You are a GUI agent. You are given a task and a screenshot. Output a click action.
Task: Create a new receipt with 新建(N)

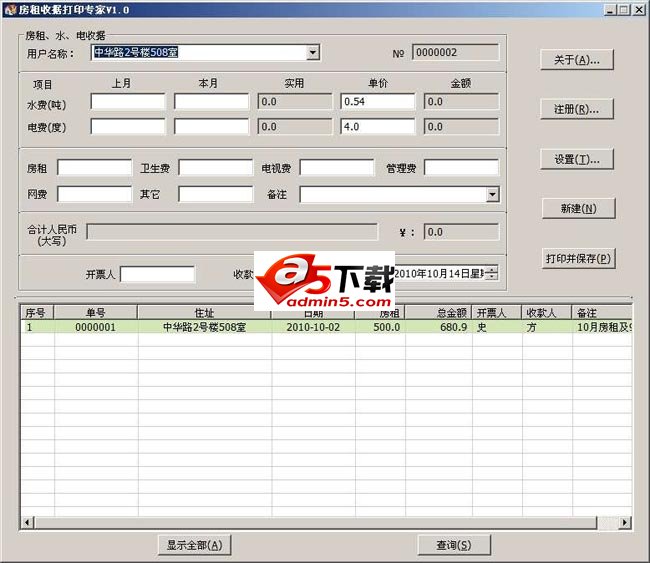point(578,208)
